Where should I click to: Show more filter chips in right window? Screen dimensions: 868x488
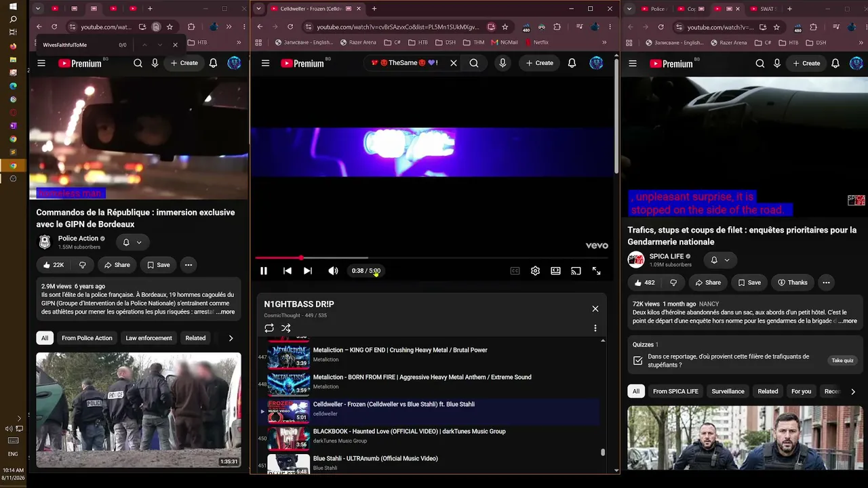(x=852, y=392)
